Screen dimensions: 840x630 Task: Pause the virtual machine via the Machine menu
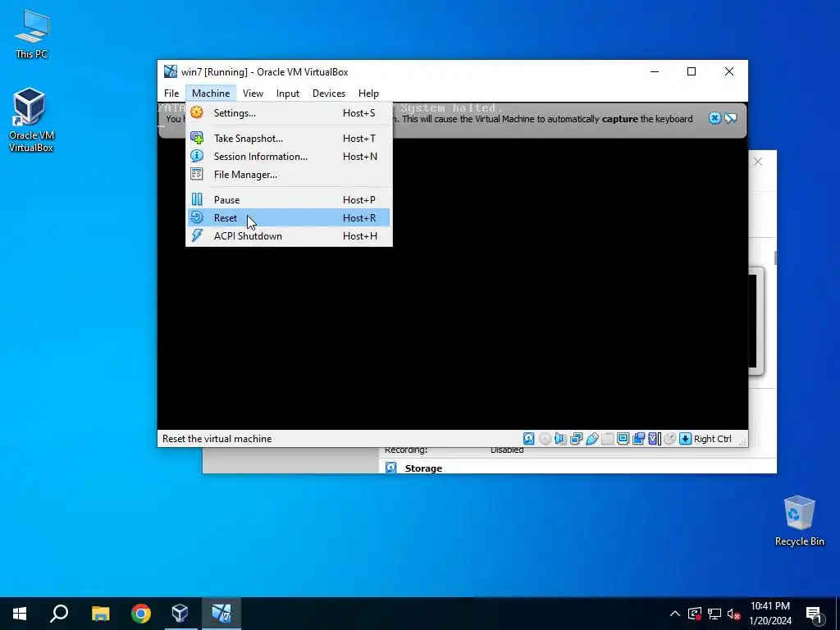pyautogui.click(x=289, y=200)
